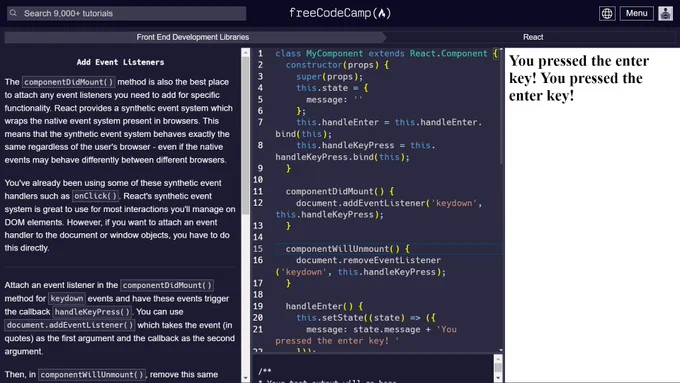The height and width of the screenshot is (383, 680).
Task: Click line number 15 in the gutter
Action: [x=258, y=249]
